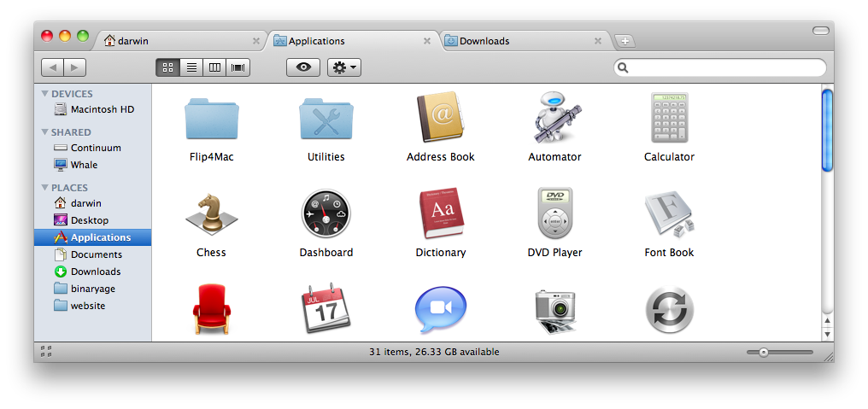The height and width of the screenshot is (409, 868).
Task: Click the '31 items, 26.33 GB available' text
Action: 434,352
